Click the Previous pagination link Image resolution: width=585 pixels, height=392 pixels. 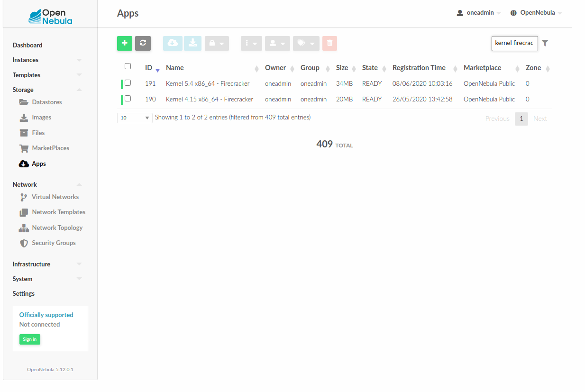pos(497,119)
